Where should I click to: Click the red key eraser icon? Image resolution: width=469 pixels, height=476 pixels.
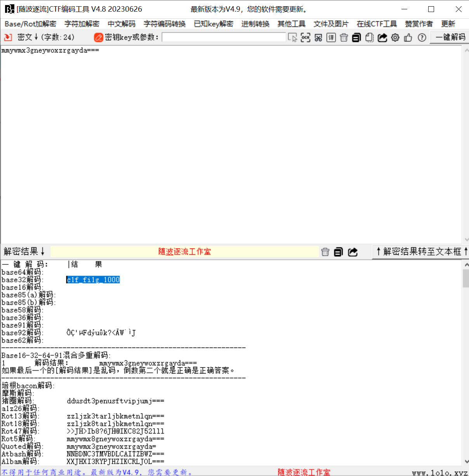99,37
